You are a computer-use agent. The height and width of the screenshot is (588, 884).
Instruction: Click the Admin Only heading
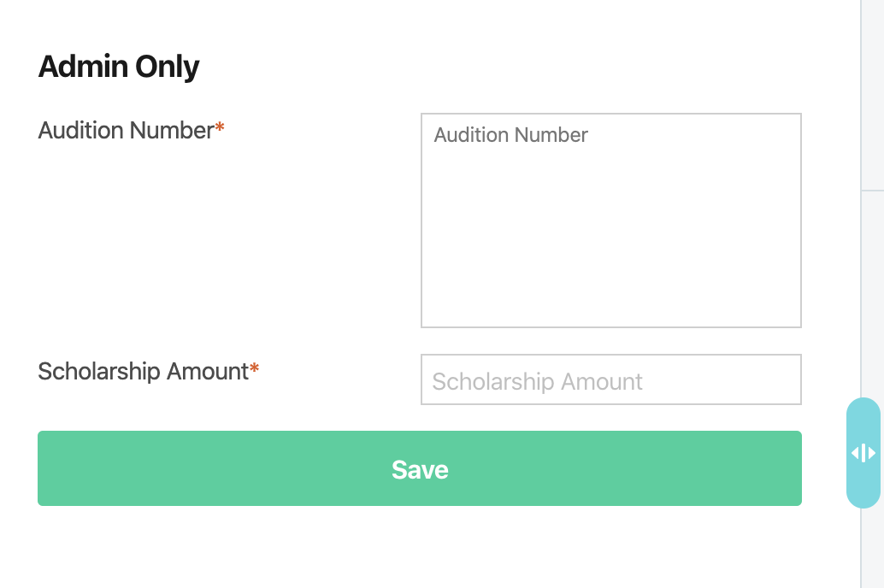pyautogui.click(x=118, y=67)
